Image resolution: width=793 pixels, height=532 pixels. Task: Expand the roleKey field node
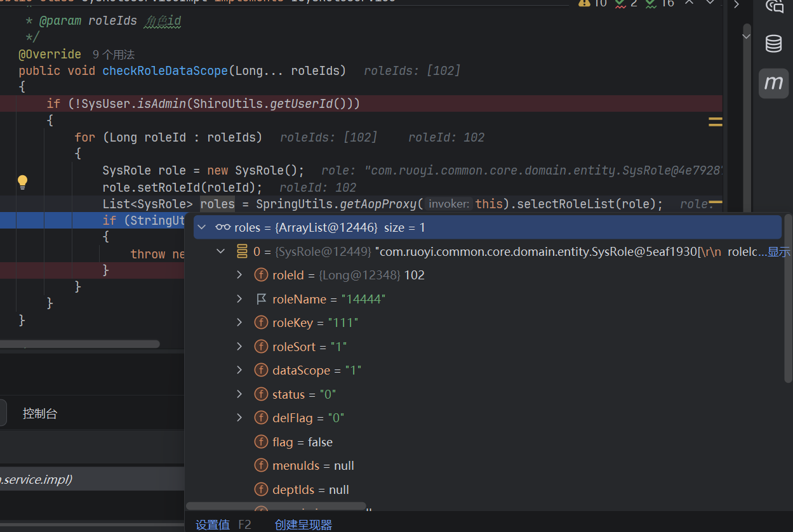click(x=239, y=323)
